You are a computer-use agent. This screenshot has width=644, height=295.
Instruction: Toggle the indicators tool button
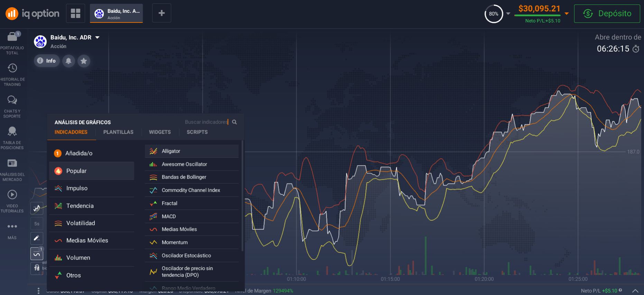[37, 254]
